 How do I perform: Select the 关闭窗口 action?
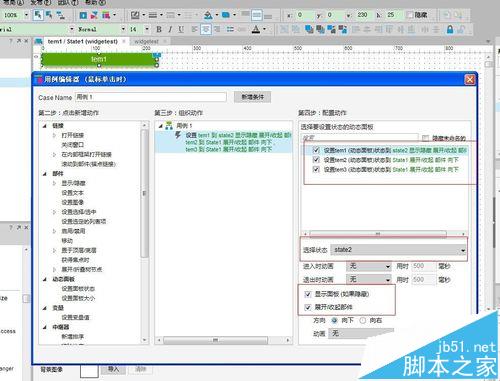tap(72, 145)
